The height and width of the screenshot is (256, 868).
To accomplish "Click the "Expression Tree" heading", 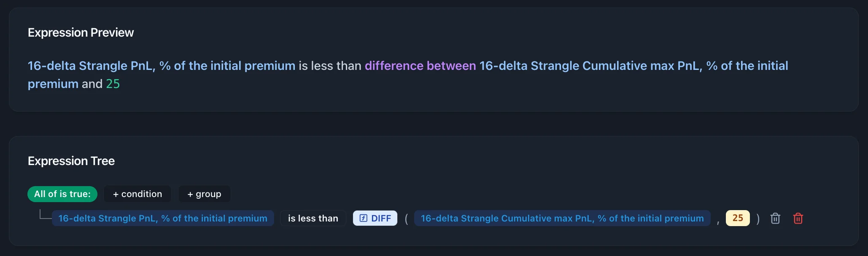I will click(71, 161).
